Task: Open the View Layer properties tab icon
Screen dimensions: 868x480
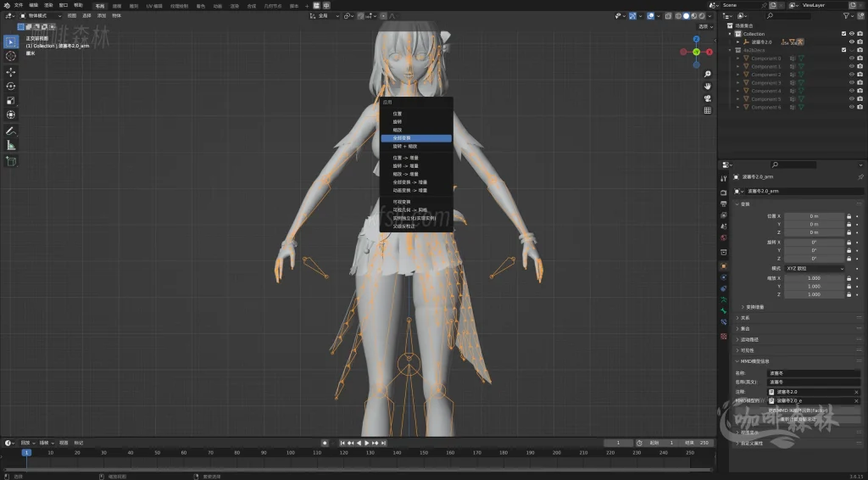Action: click(x=724, y=215)
